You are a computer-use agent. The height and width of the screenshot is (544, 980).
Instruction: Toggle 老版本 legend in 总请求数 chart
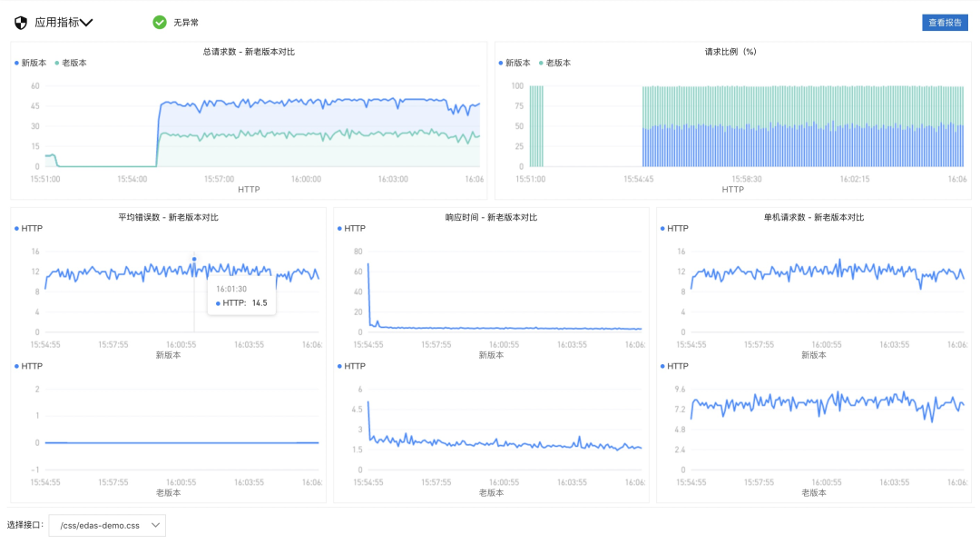click(x=71, y=63)
